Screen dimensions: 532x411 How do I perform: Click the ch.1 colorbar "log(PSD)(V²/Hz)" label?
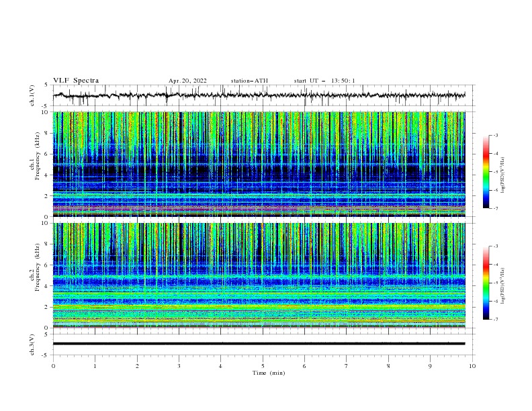pyautogui.click(x=503, y=175)
